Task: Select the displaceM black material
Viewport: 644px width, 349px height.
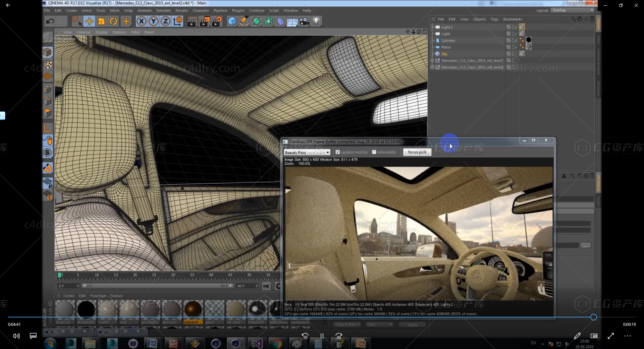Action: pos(86,309)
